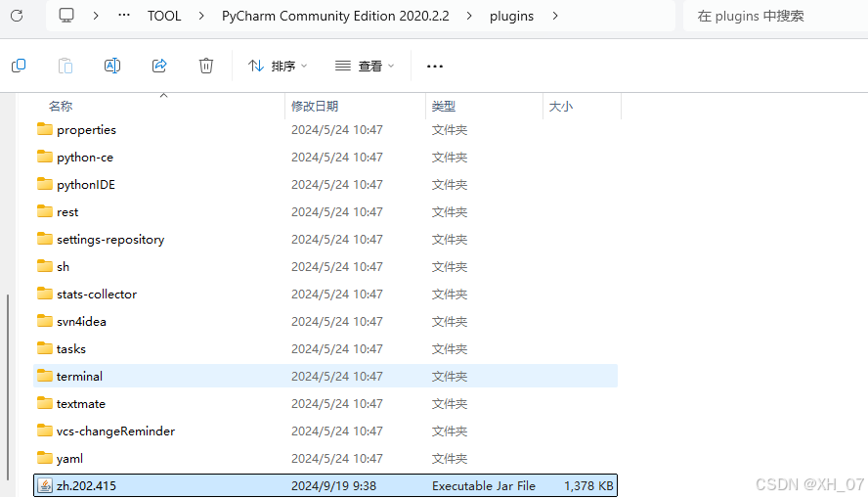Click the folder icon beside stats-collector
868x499 pixels.
click(x=45, y=293)
